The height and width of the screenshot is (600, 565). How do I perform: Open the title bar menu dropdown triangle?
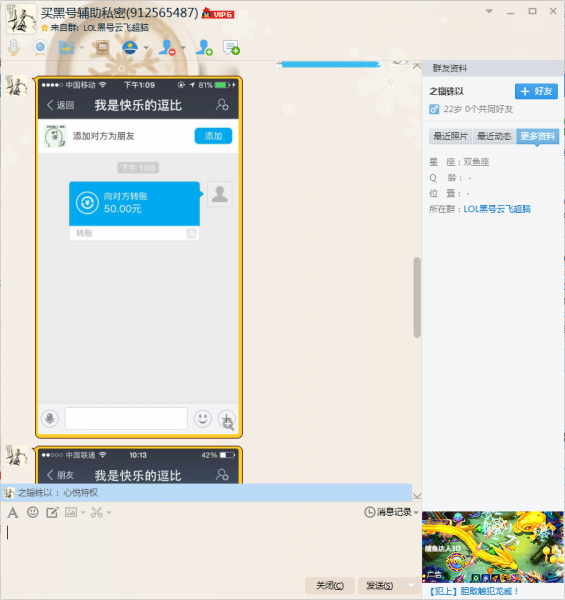click(489, 11)
